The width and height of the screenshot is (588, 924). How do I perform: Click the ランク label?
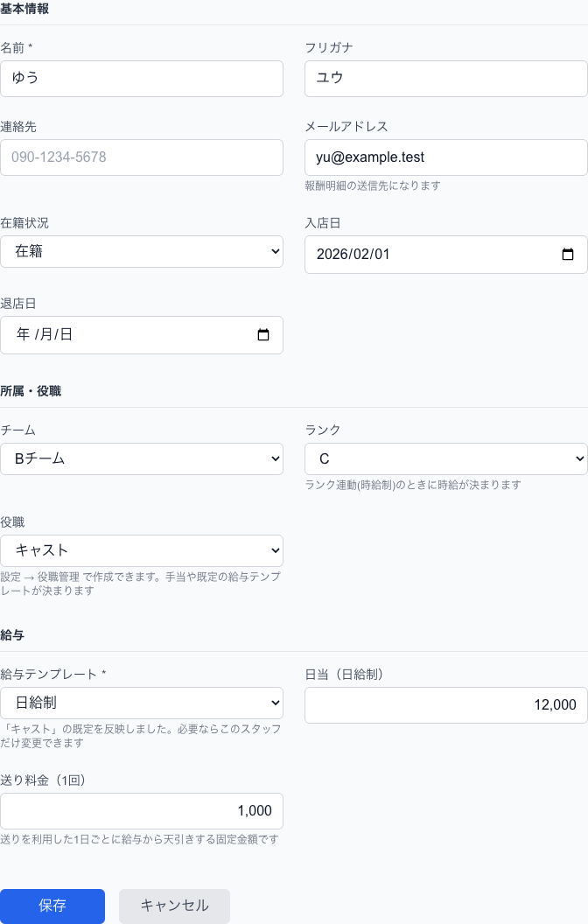coord(322,430)
